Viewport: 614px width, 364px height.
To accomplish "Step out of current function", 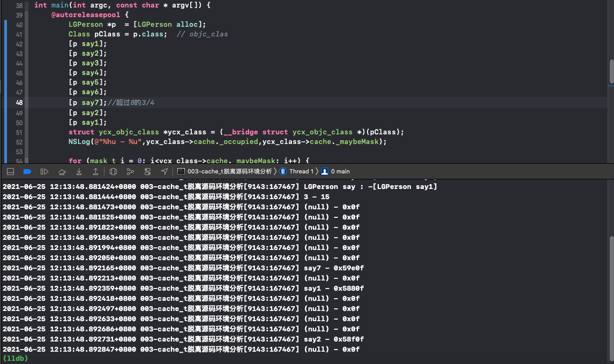I will coord(95,171).
